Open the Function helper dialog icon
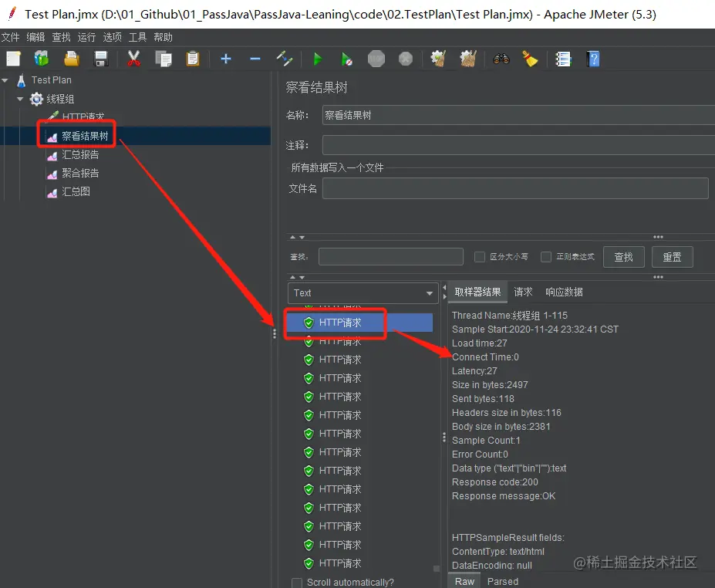 click(x=563, y=59)
